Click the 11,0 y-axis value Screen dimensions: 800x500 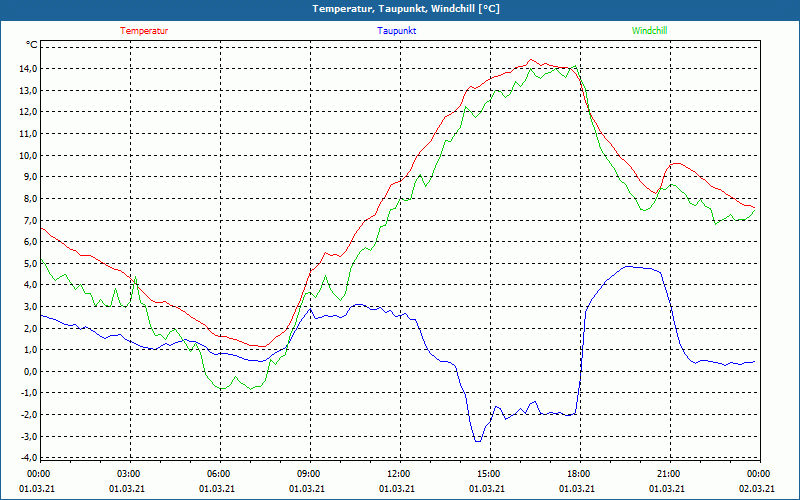point(28,134)
